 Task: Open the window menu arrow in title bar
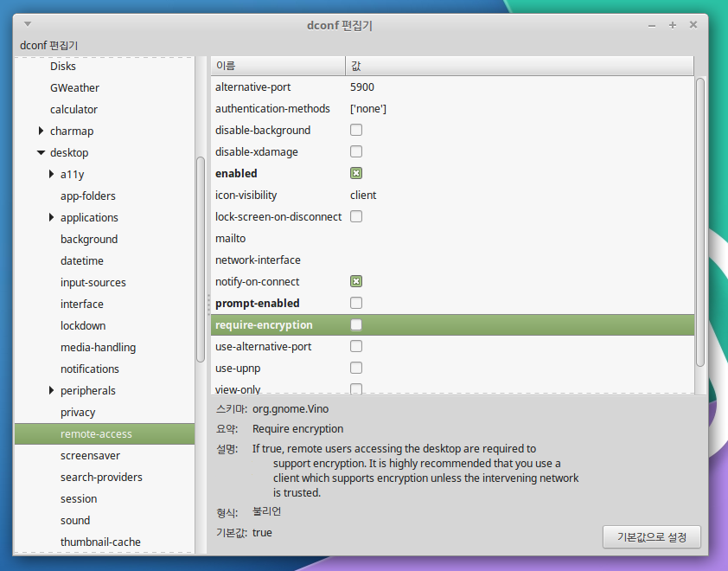click(x=28, y=24)
